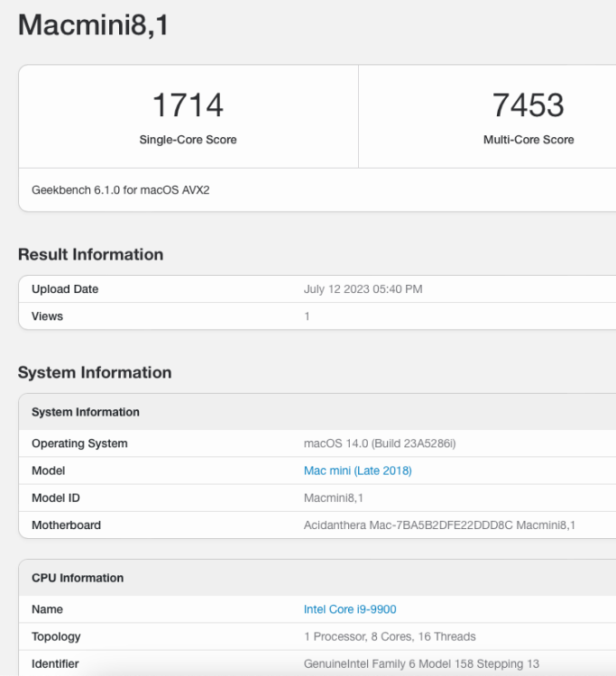Click the Views label
The height and width of the screenshot is (676, 616).
click(47, 316)
